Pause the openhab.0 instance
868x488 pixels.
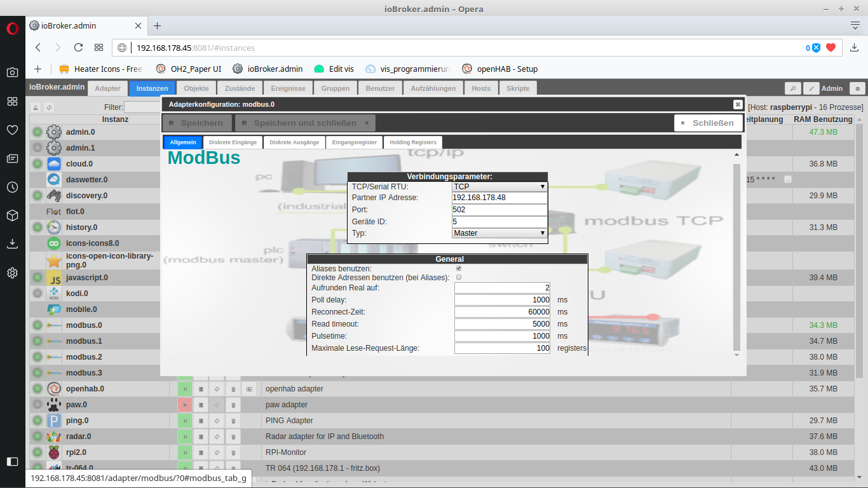pos(185,388)
